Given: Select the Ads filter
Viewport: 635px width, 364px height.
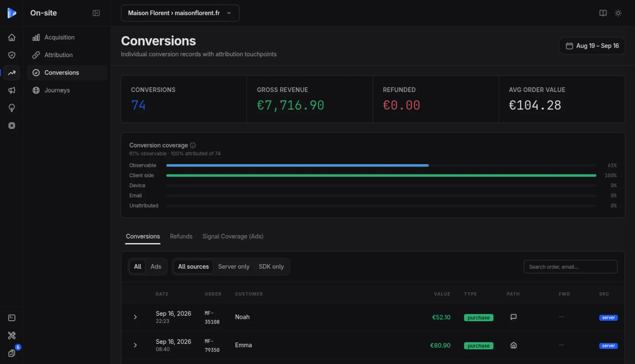Looking at the screenshot, I should 156,266.
